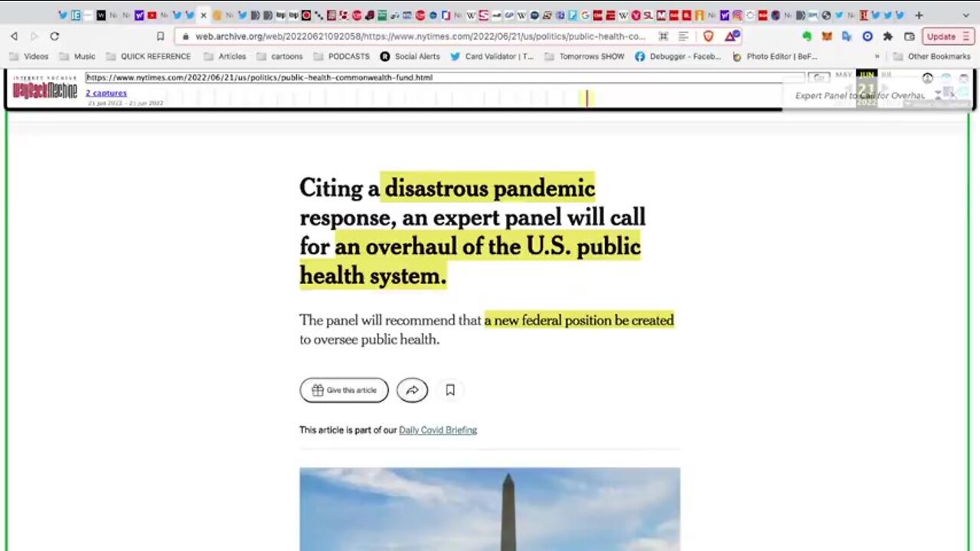Image resolution: width=980 pixels, height=551 pixels.
Task: Open the Social Alerts bookmark
Action: pyautogui.click(x=410, y=57)
